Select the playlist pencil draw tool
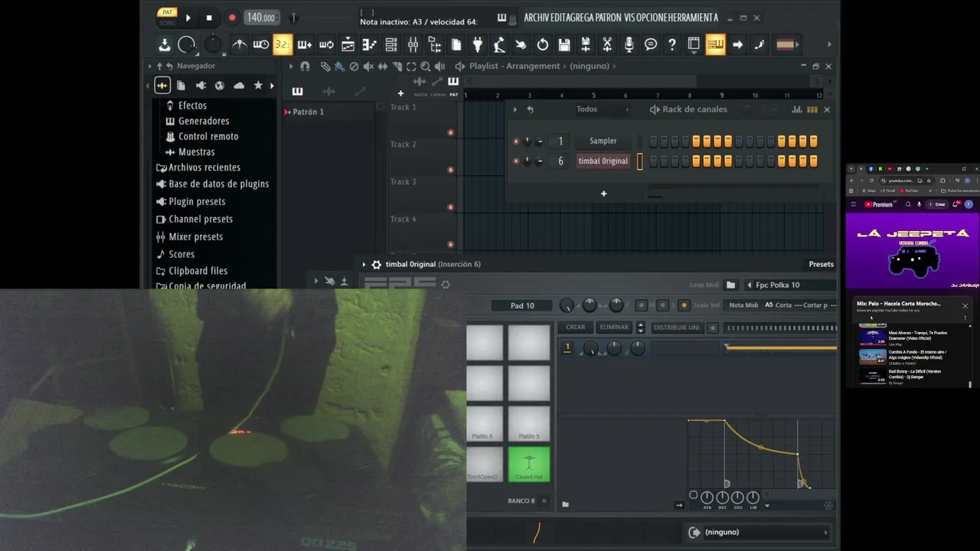 [x=325, y=67]
